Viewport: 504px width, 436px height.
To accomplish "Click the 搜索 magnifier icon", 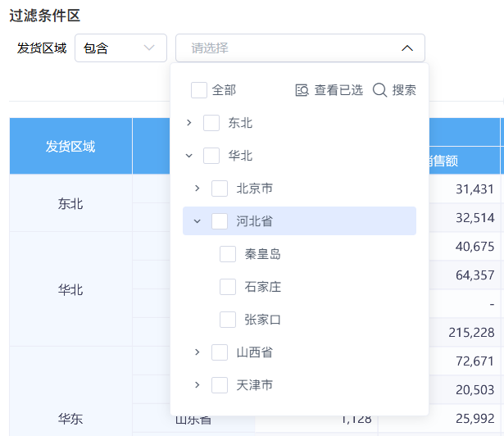I will pyautogui.click(x=379, y=90).
